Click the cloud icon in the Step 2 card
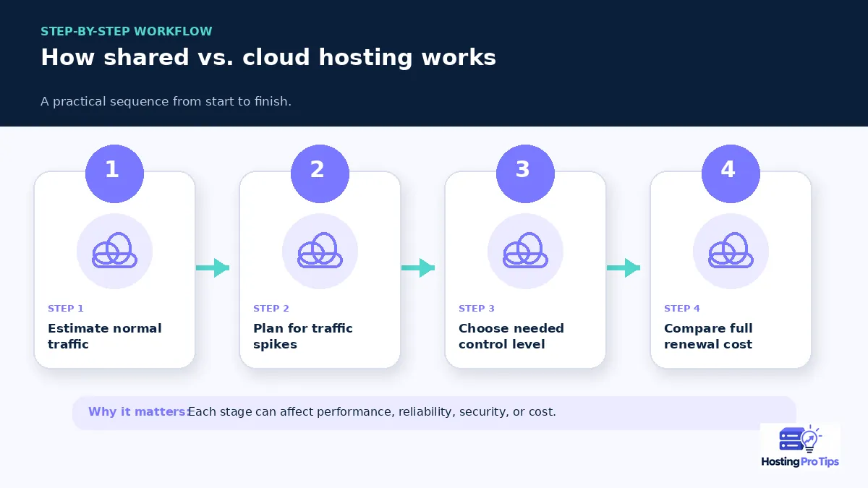This screenshot has height=488, width=868. [320, 251]
